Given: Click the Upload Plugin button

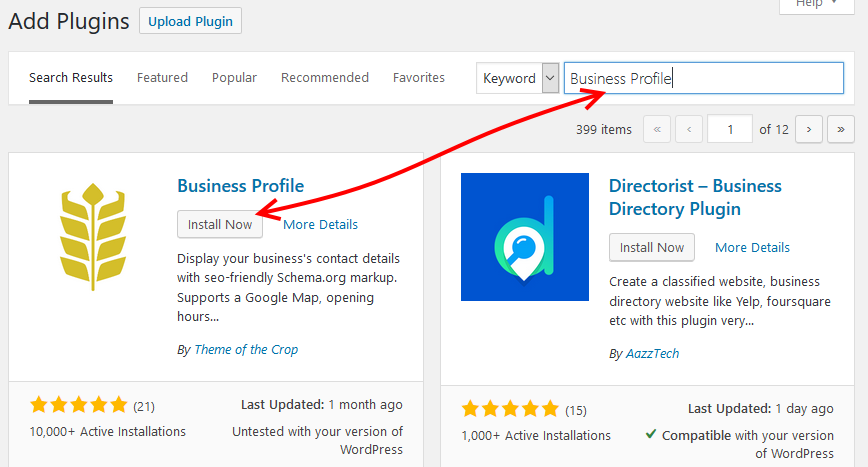Looking at the screenshot, I should [x=190, y=21].
